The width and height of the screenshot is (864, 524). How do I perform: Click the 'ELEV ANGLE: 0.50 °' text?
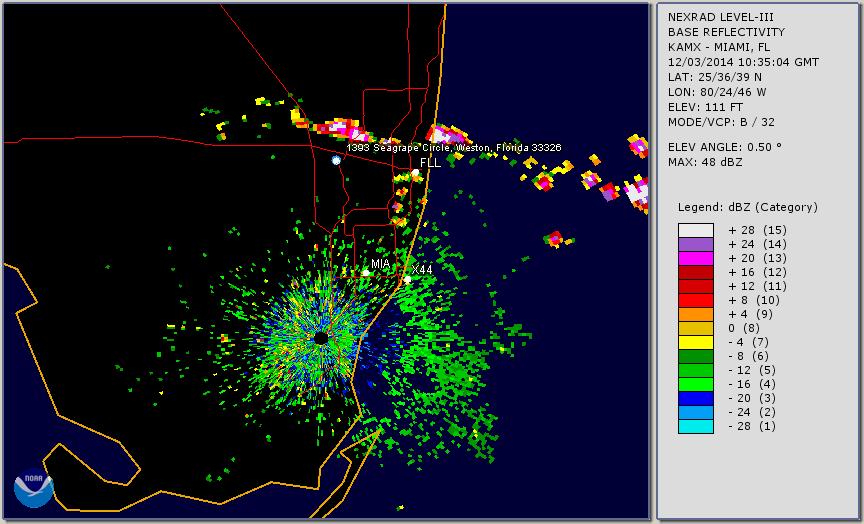point(725,147)
